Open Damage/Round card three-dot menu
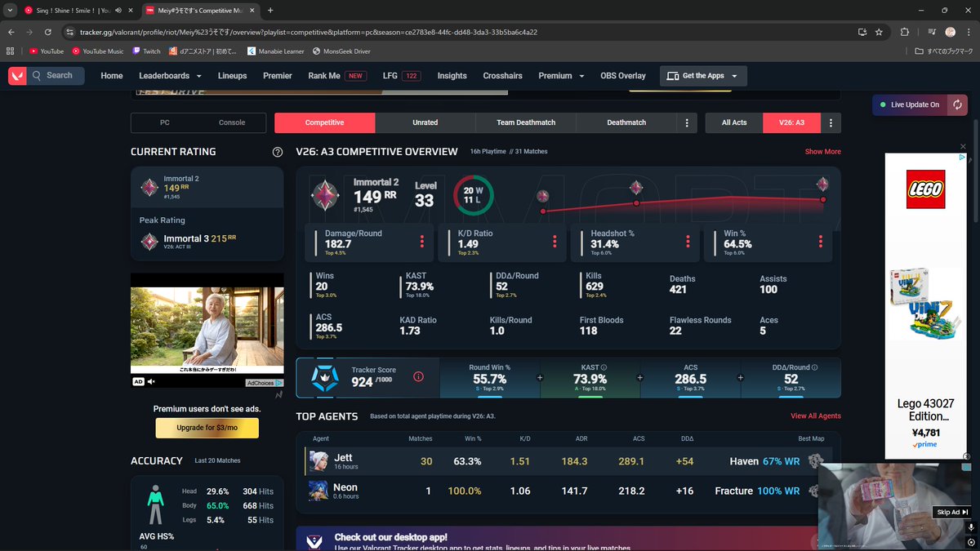Image resolution: width=980 pixels, height=551 pixels. click(x=422, y=242)
